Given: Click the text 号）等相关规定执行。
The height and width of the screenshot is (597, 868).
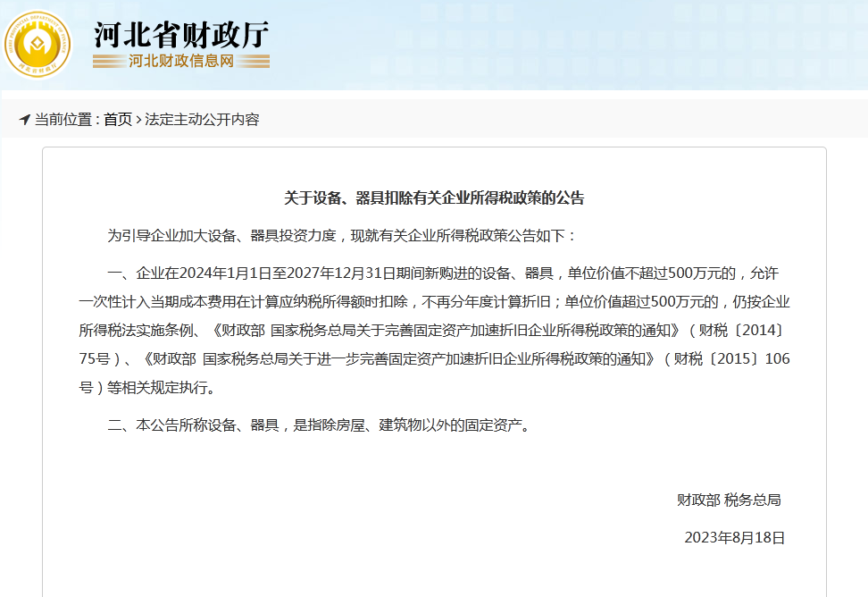Looking at the screenshot, I should [x=148, y=388].
